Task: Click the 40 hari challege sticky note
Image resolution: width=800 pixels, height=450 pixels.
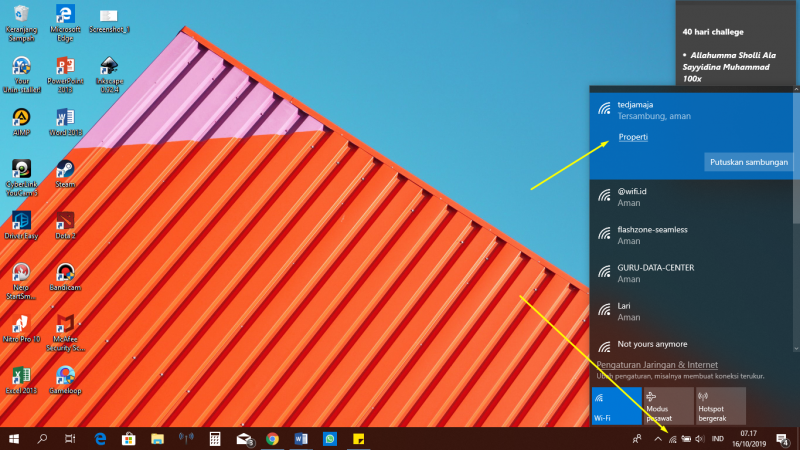Action: point(735,43)
